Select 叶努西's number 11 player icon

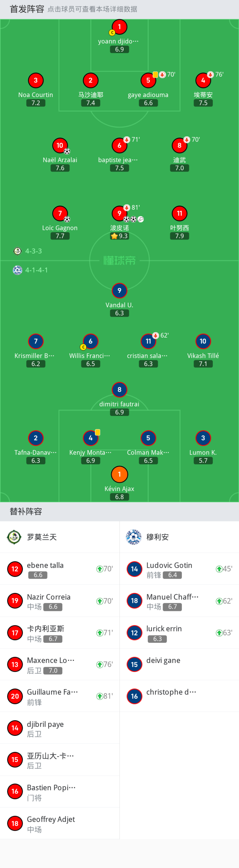pyautogui.click(x=179, y=213)
